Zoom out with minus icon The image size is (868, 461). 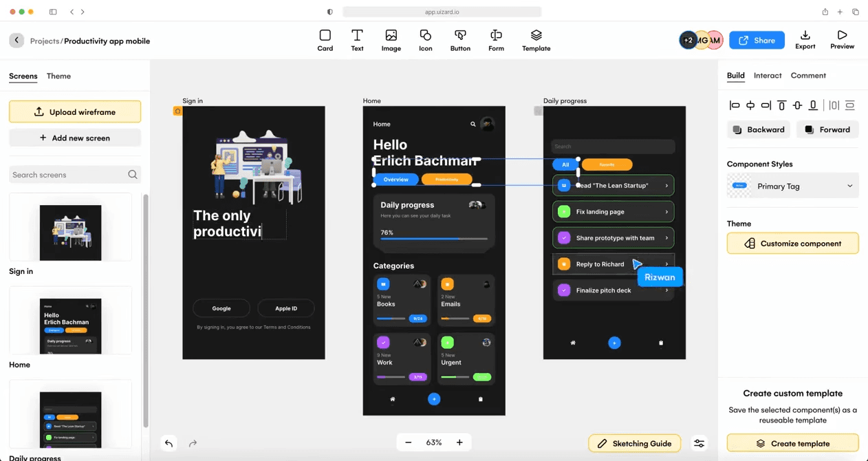(408, 442)
